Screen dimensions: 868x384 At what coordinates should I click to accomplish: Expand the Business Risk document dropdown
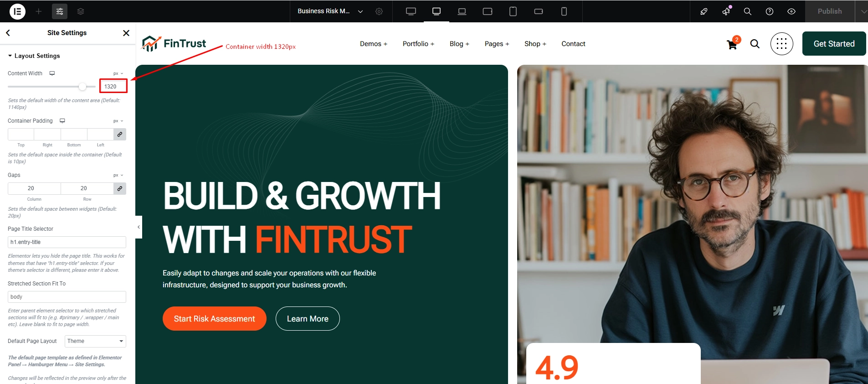pyautogui.click(x=360, y=11)
